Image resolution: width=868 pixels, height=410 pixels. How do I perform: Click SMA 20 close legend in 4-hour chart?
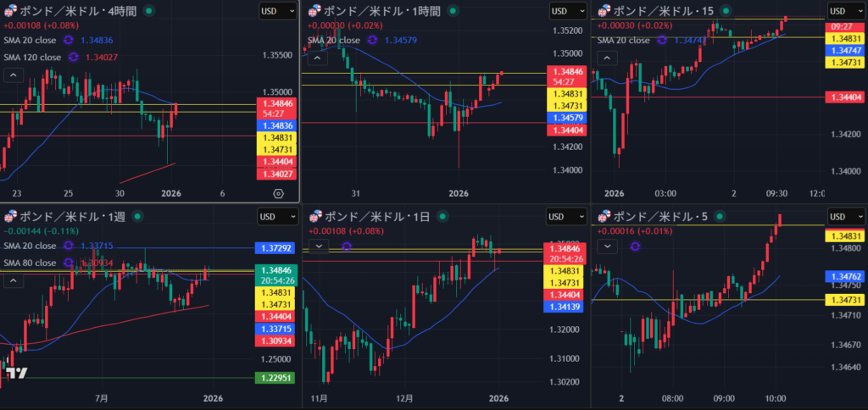coord(31,40)
